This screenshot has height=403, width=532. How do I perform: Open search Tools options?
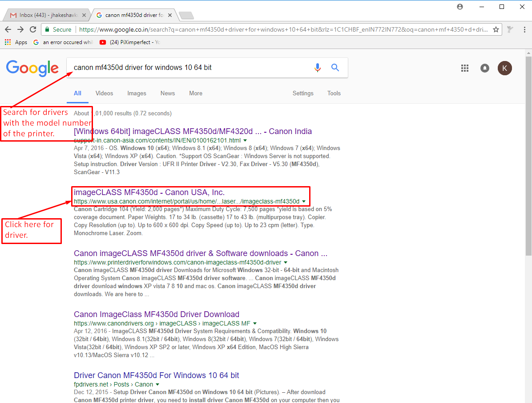(x=334, y=94)
